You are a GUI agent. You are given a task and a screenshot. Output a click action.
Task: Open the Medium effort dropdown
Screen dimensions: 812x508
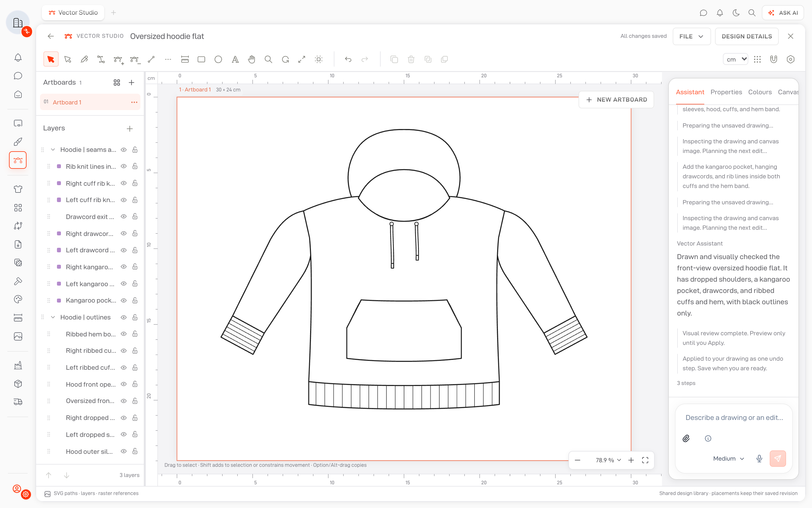(x=729, y=459)
